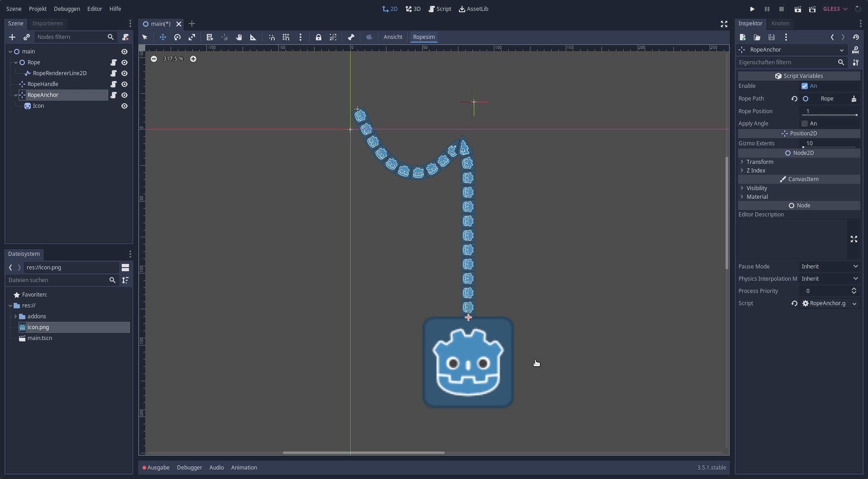868x479 pixels.
Task: Expand the Transform section
Action: tap(759, 162)
